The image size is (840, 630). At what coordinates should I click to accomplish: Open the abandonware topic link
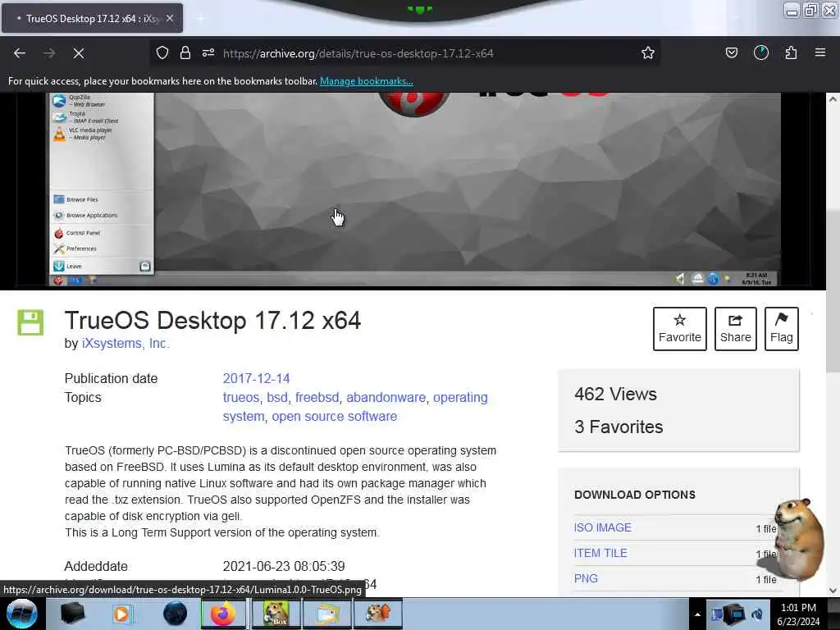click(x=386, y=398)
